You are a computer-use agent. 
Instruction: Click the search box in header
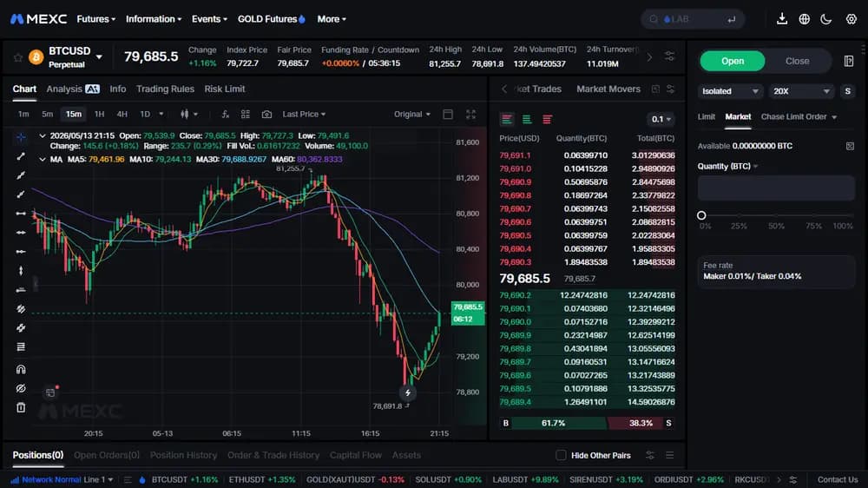pos(693,19)
